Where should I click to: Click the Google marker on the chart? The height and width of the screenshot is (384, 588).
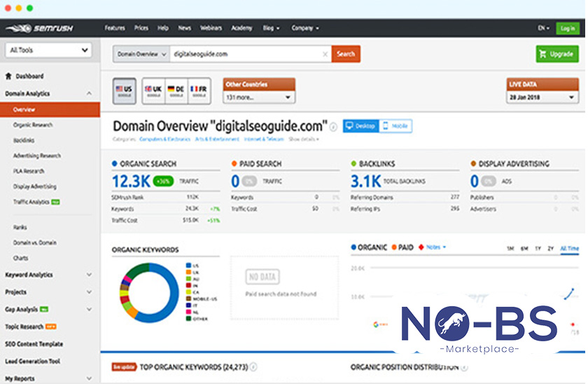pyautogui.click(x=376, y=324)
